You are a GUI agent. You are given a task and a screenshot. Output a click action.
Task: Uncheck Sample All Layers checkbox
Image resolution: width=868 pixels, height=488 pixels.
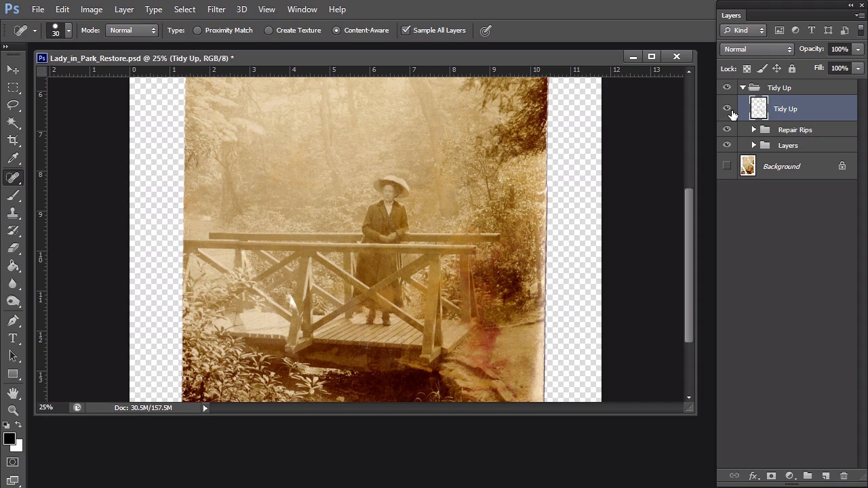[406, 30]
